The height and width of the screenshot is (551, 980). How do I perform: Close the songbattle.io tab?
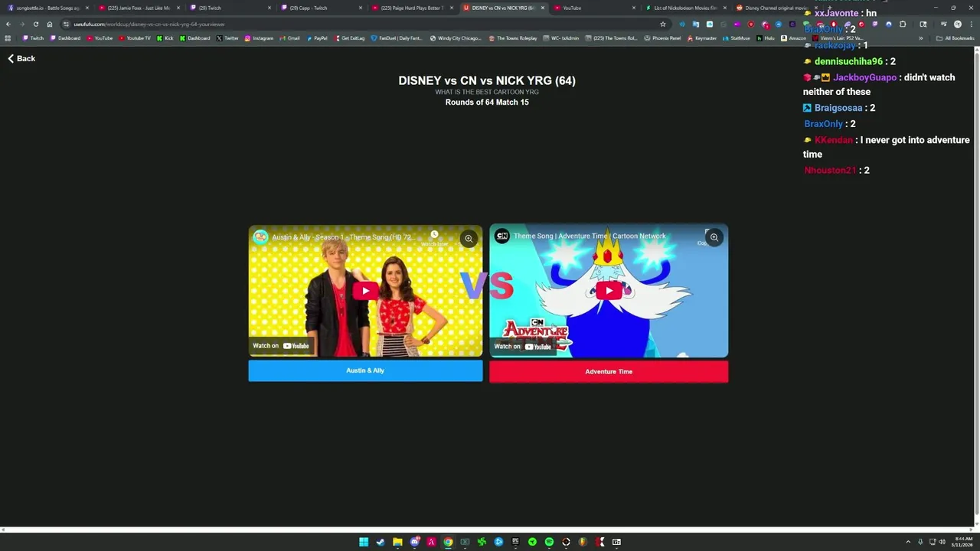click(87, 8)
